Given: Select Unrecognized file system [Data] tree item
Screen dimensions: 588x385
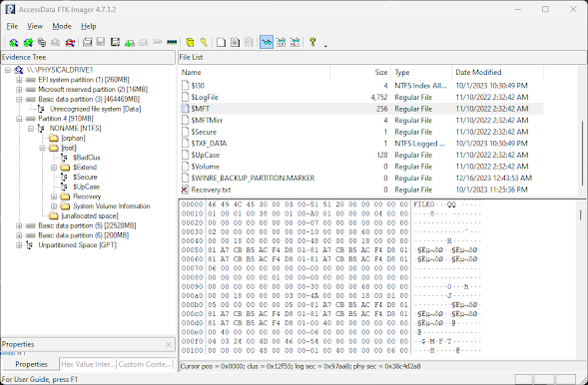Looking at the screenshot, I should (x=95, y=109).
